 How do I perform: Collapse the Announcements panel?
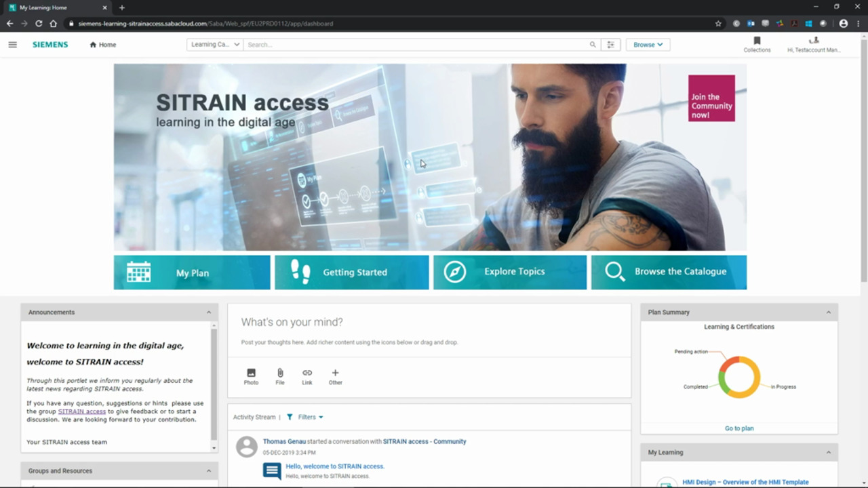[x=209, y=312]
